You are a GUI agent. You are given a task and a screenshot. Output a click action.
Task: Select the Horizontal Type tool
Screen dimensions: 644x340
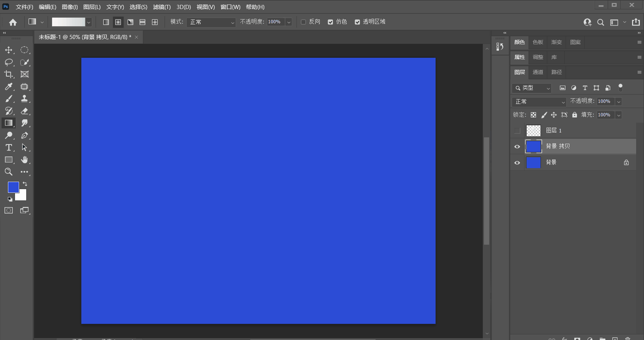tap(9, 147)
